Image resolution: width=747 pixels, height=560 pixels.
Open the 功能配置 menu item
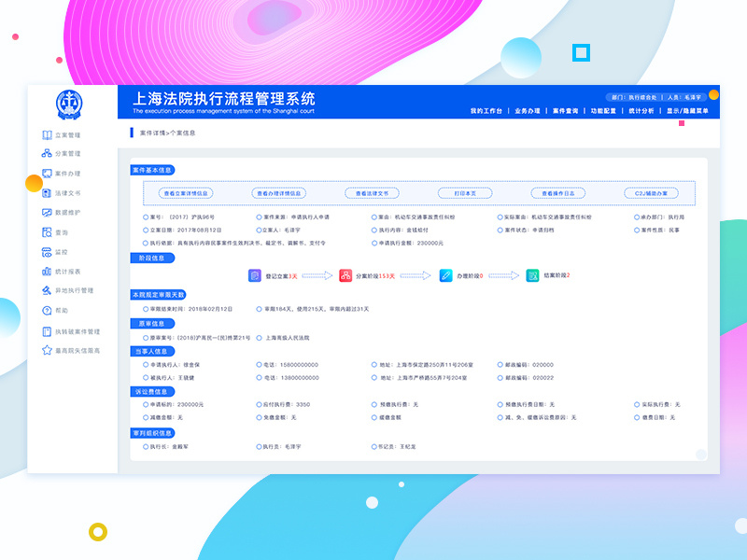tap(603, 111)
